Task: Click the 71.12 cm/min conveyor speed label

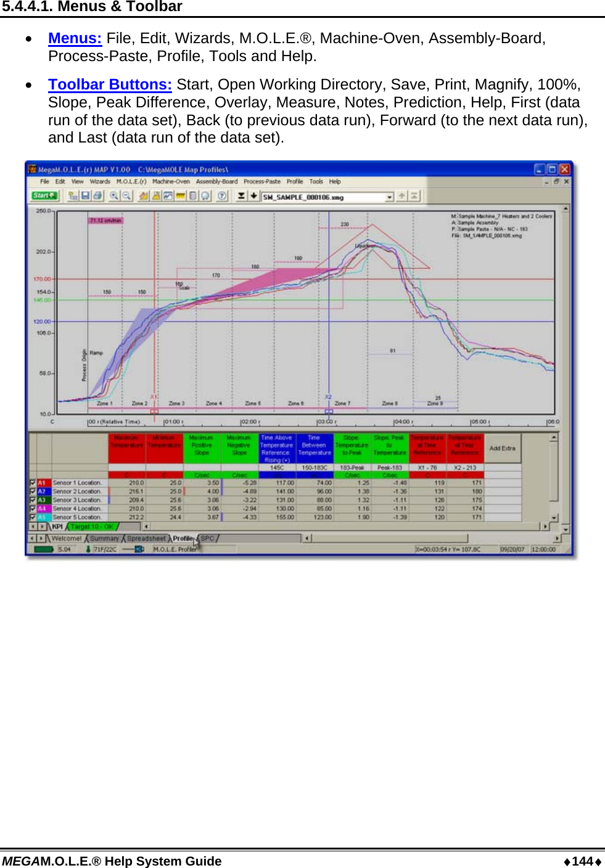Action: point(105,220)
